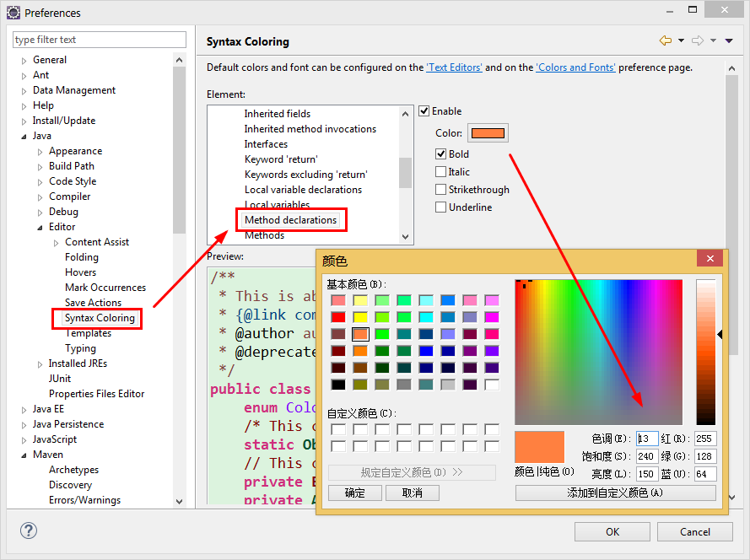This screenshot has width=750, height=560.
Task: Expand the Install/Update node
Action: point(24,121)
